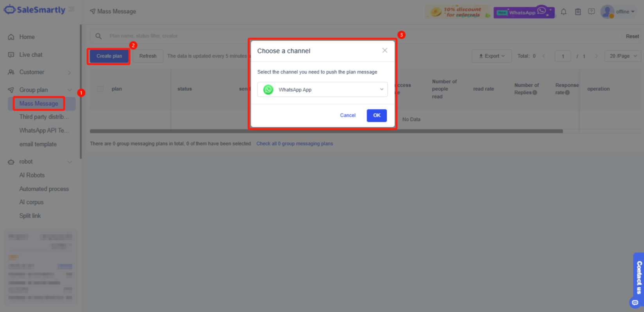Click the Live chat sidebar icon
Screen dimensions: 644x312
coord(11,55)
